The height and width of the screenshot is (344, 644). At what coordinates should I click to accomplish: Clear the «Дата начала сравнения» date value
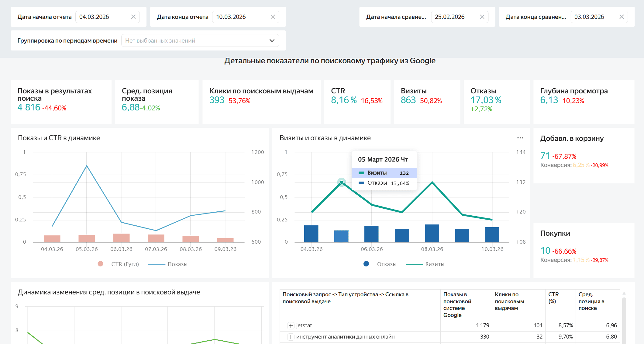482,17
